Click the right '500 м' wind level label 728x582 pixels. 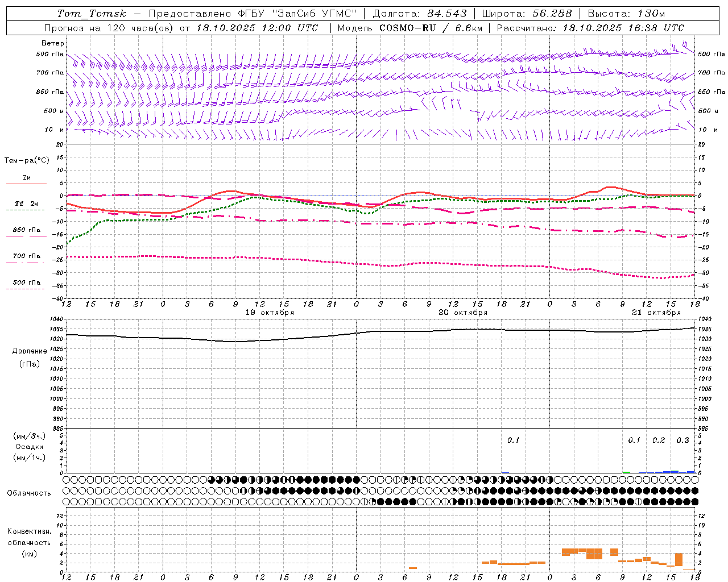click(708, 111)
